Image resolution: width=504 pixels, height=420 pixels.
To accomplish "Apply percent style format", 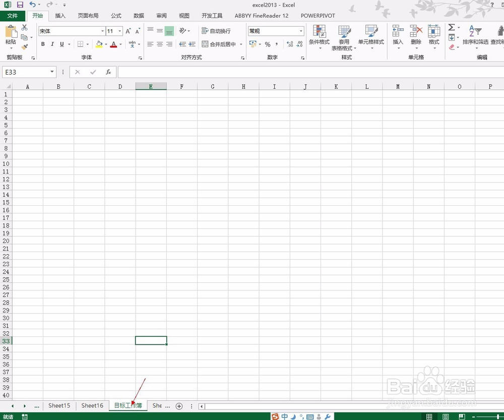I will (268, 44).
